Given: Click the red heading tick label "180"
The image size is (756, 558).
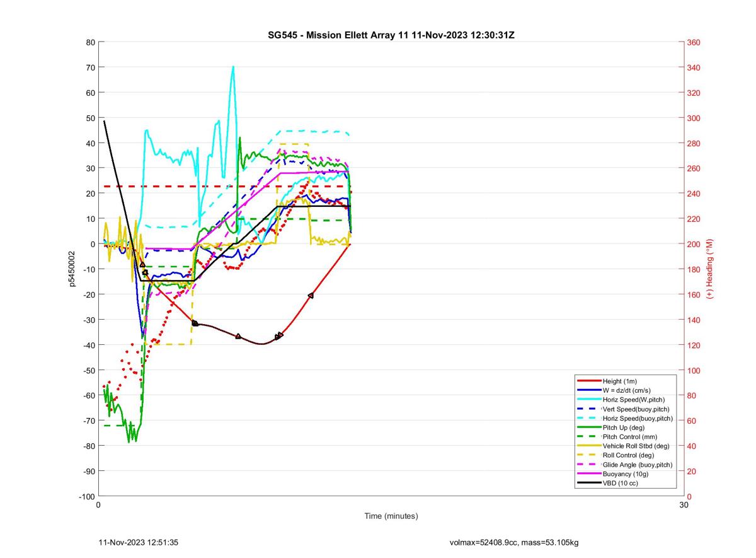Looking at the screenshot, I should click(694, 269).
